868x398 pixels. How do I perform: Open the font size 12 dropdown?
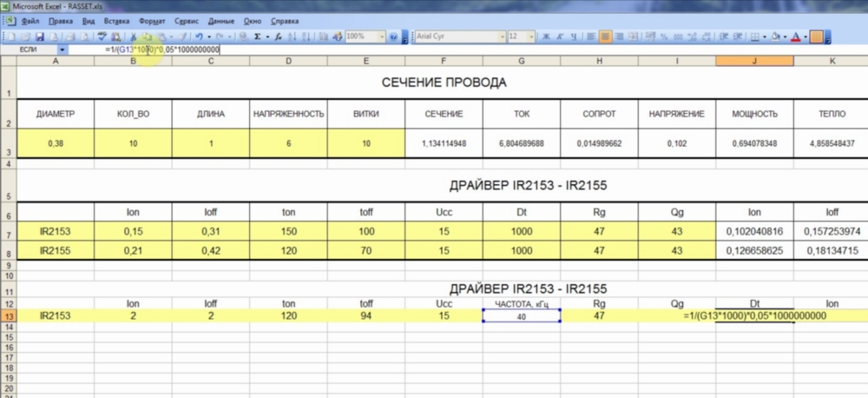tap(531, 36)
